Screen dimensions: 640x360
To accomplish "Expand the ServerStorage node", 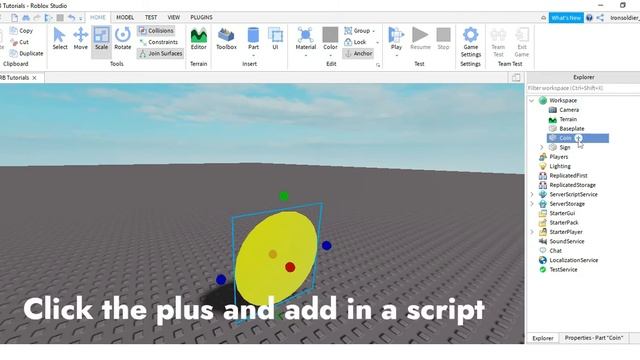I will coord(531,204).
